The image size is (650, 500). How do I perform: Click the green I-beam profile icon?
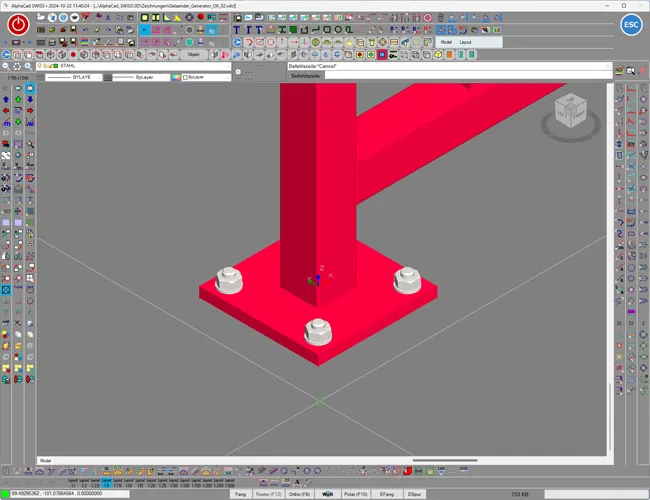(282, 30)
